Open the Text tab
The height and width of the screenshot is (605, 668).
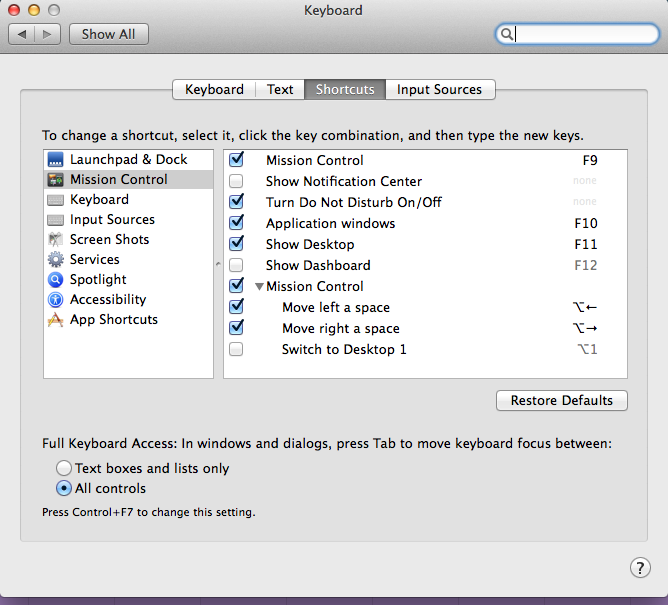coord(280,89)
